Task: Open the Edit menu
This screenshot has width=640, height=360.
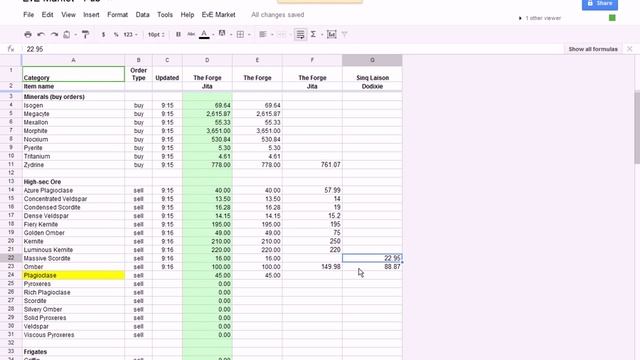Action: pos(47,15)
